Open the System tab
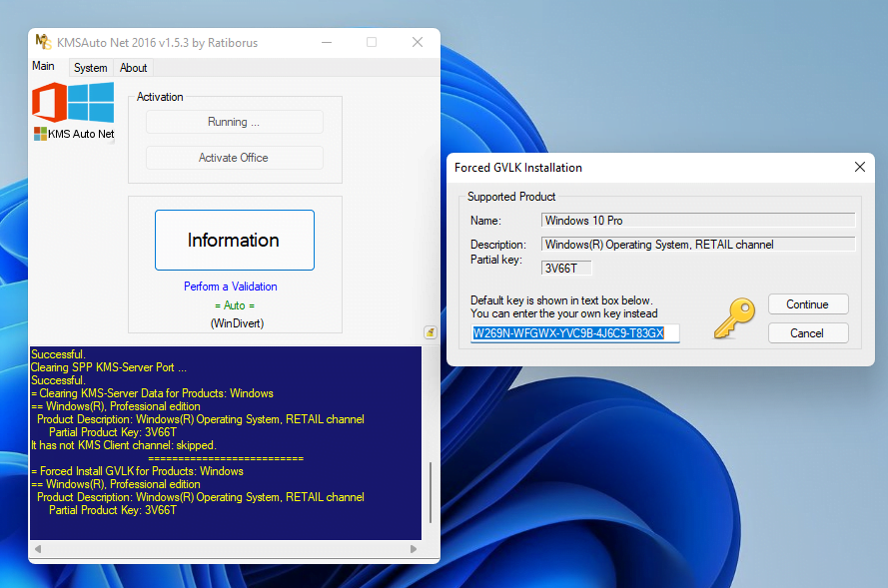This screenshot has height=588, width=888. point(91,68)
